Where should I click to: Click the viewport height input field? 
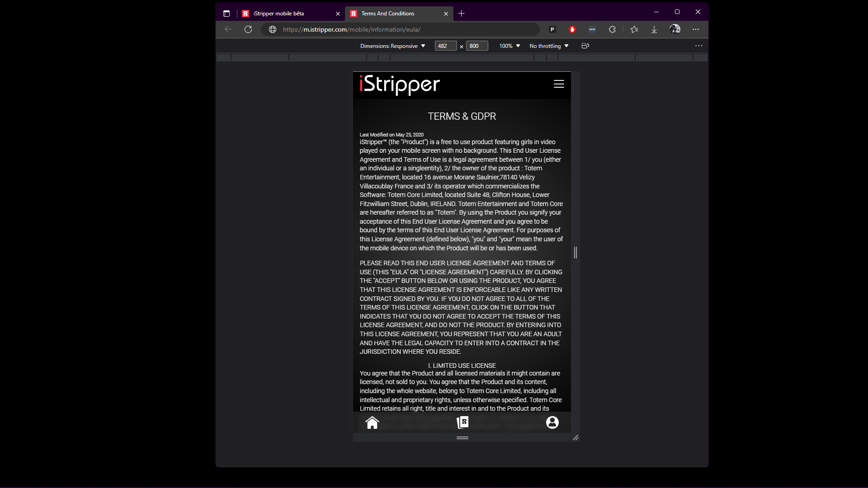476,46
